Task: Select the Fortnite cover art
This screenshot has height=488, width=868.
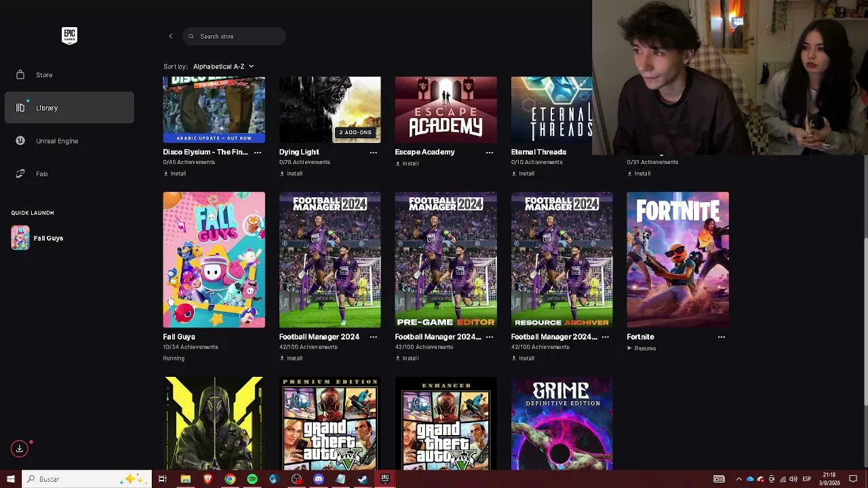Action: [x=677, y=260]
